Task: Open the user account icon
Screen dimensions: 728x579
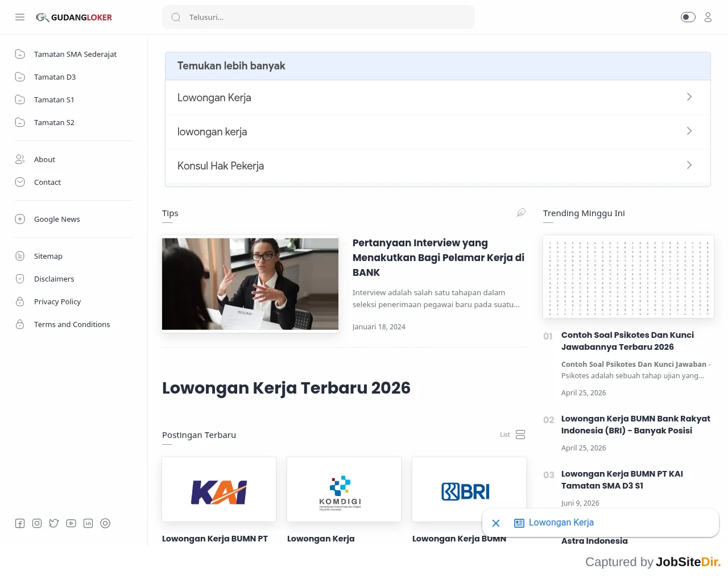Action: (708, 17)
